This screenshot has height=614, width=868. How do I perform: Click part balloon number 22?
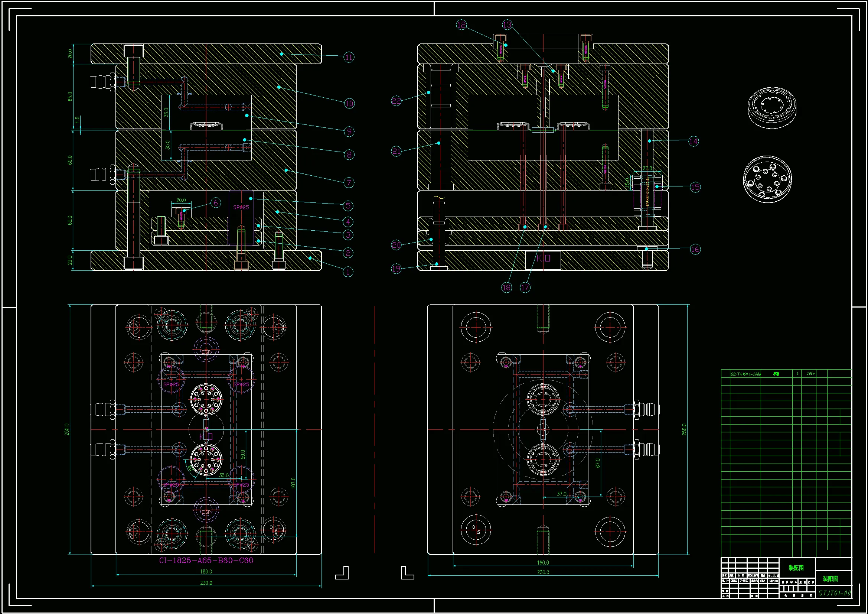(396, 101)
